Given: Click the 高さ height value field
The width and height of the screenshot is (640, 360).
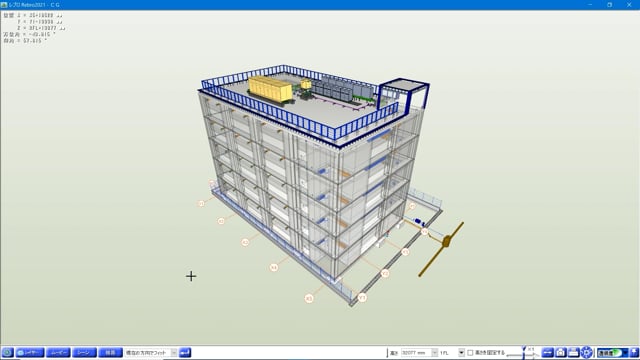Looking at the screenshot, I should [416, 353].
